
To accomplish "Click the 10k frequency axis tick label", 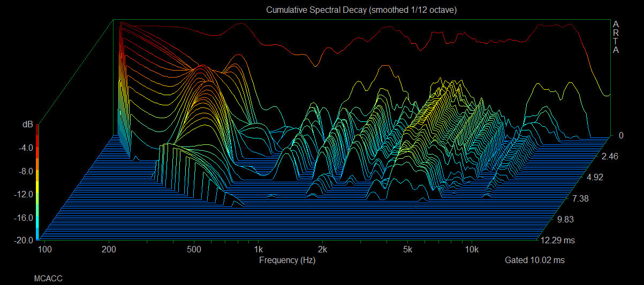I will (472, 250).
